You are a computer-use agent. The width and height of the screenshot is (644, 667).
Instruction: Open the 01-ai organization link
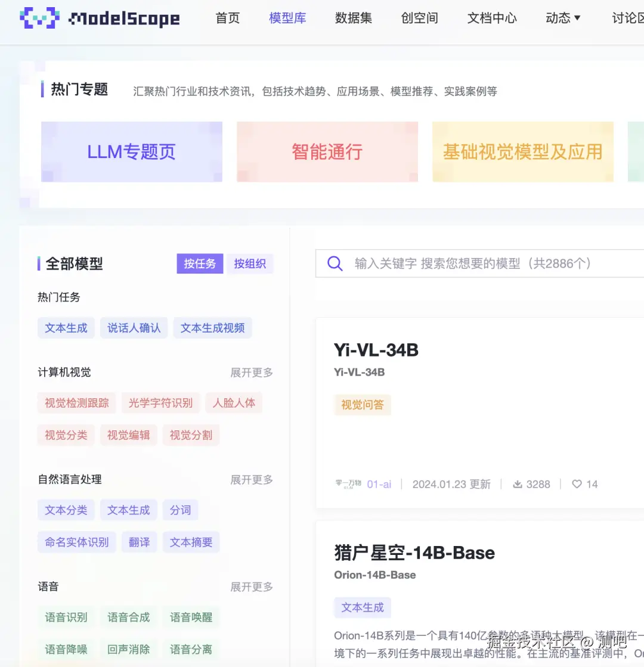(x=379, y=484)
